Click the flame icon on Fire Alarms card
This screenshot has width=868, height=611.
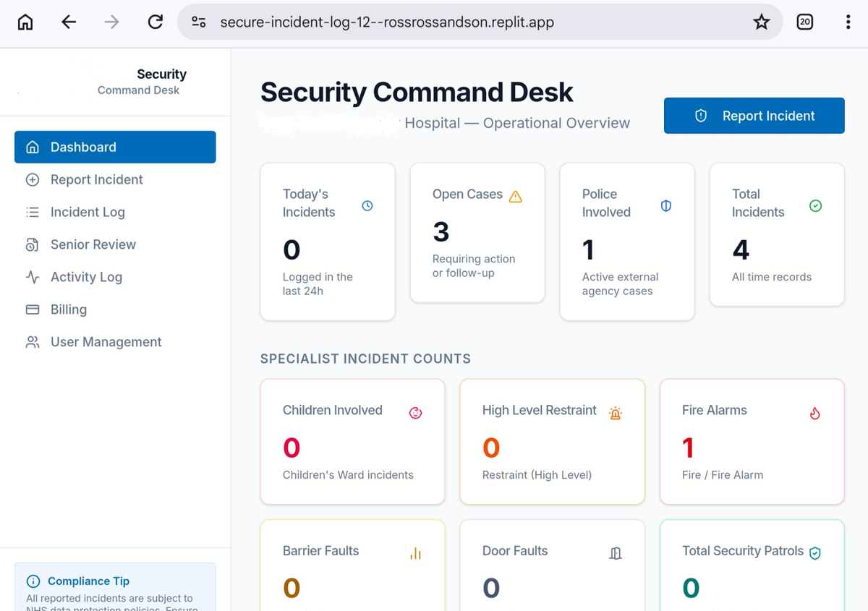tap(815, 414)
